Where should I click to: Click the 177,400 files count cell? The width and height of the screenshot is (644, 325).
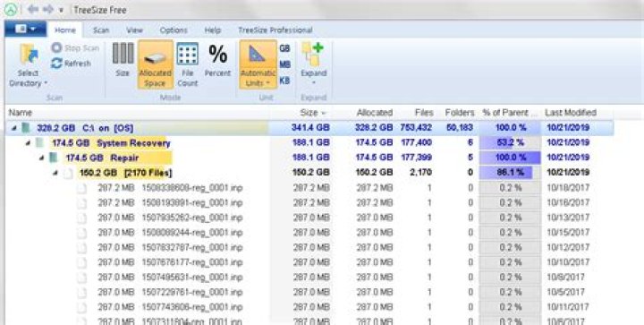[x=416, y=142]
